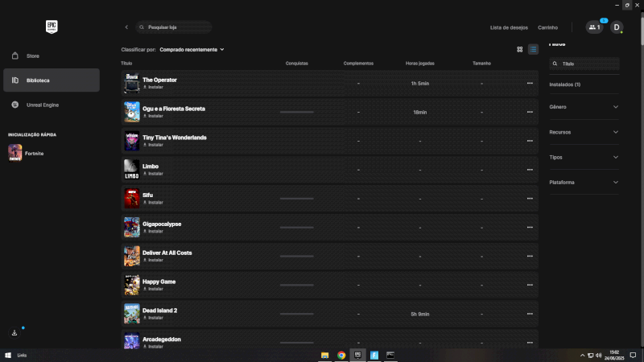The height and width of the screenshot is (362, 644).
Task: Click the Epic Games logo
Action: click(52, 27)
